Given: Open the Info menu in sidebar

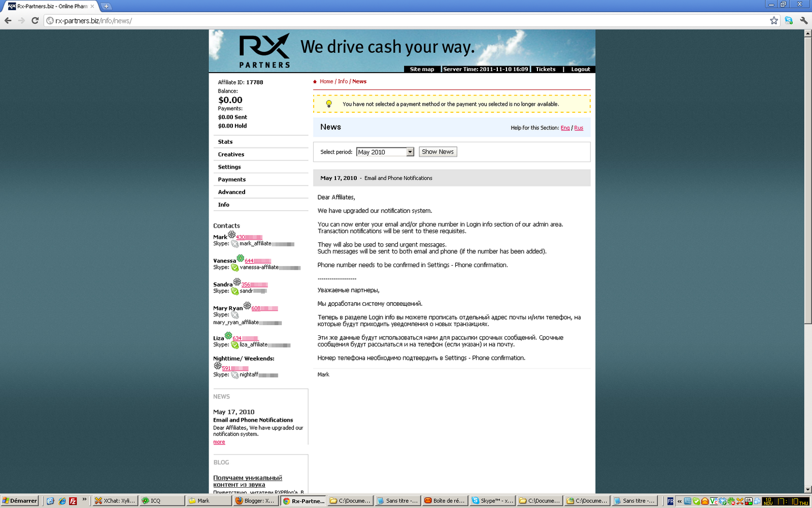Looking at the screenshot, I should pos(224,205).
